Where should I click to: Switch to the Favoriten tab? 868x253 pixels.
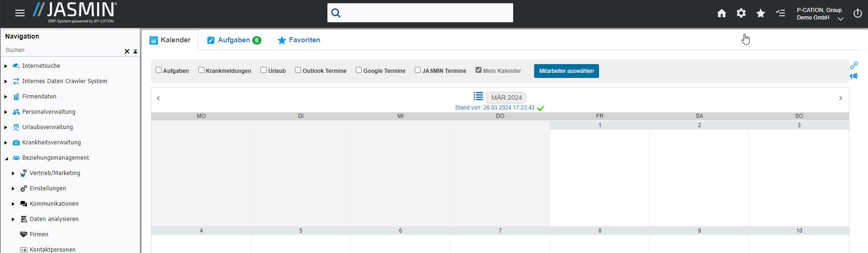point(299,40)
